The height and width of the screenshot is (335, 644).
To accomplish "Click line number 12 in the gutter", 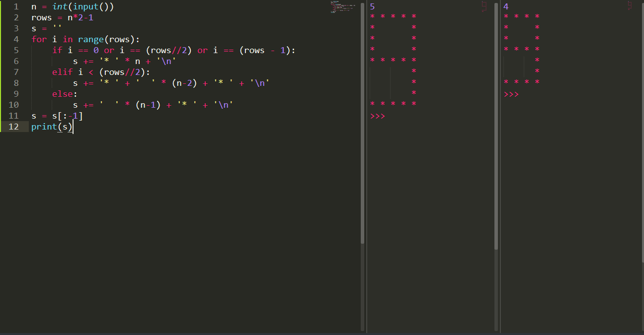I will 14,127.
